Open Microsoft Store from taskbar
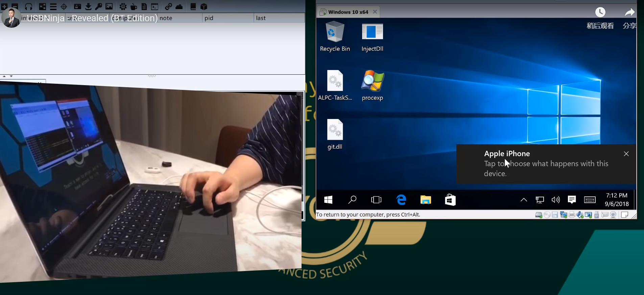This screenshot has width=644, height=295. 450,200
